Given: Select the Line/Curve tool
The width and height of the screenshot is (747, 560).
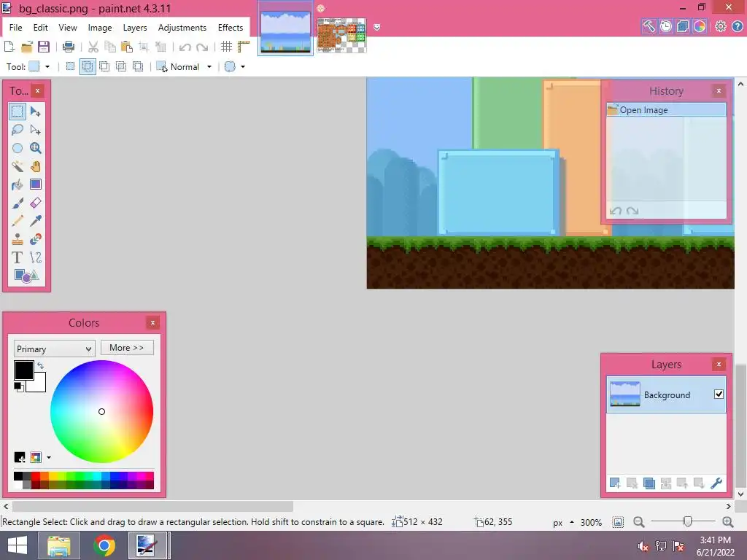Looking at the screenshot, I should coord(35,257).
